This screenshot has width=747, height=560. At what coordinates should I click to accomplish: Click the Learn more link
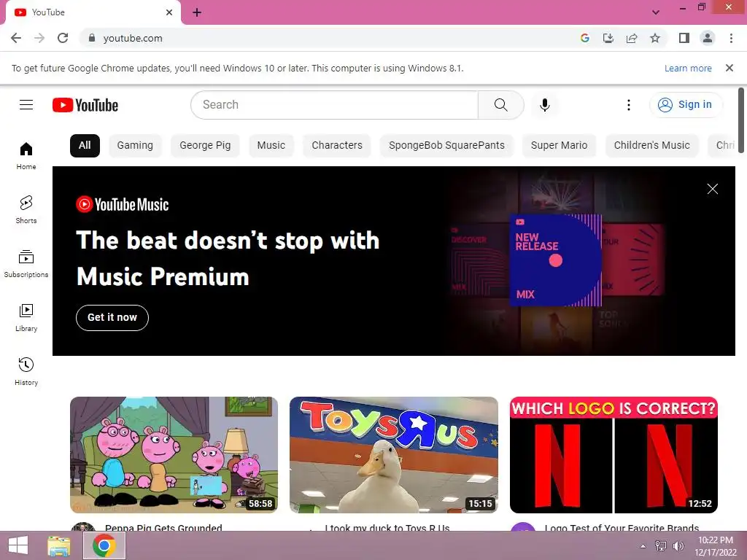688,68
